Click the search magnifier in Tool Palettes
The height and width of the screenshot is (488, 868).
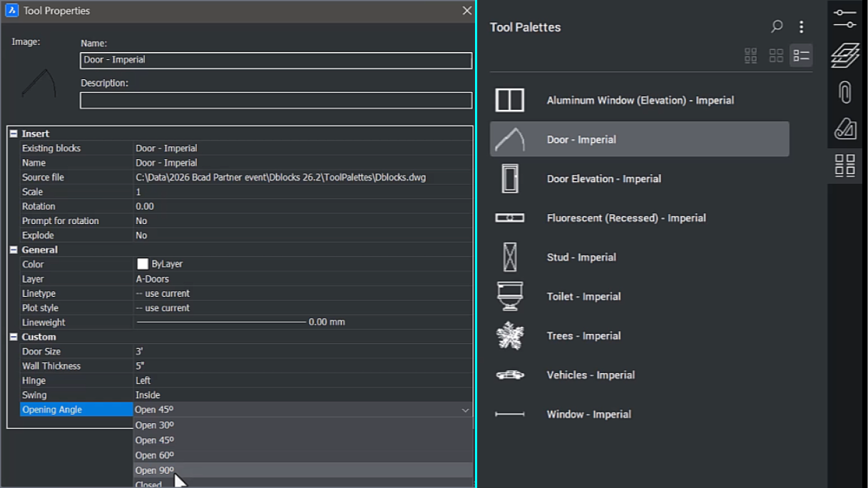click(777, 26)
